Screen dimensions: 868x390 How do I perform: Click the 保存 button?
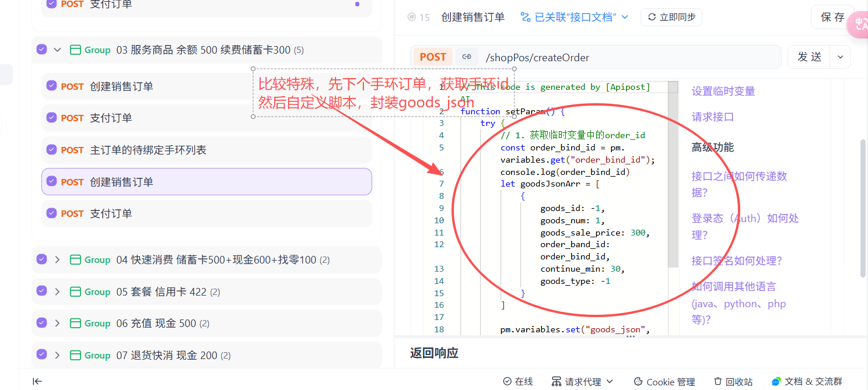832,17
